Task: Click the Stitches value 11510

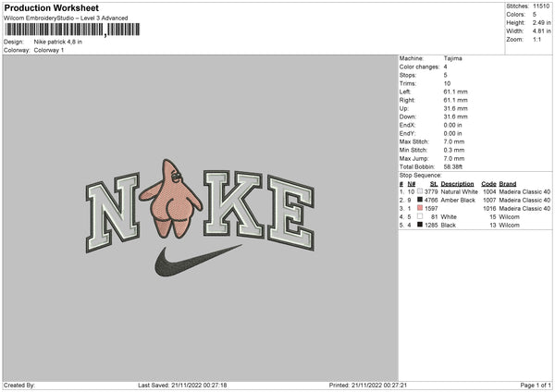Action: click(x=541, y=6)
